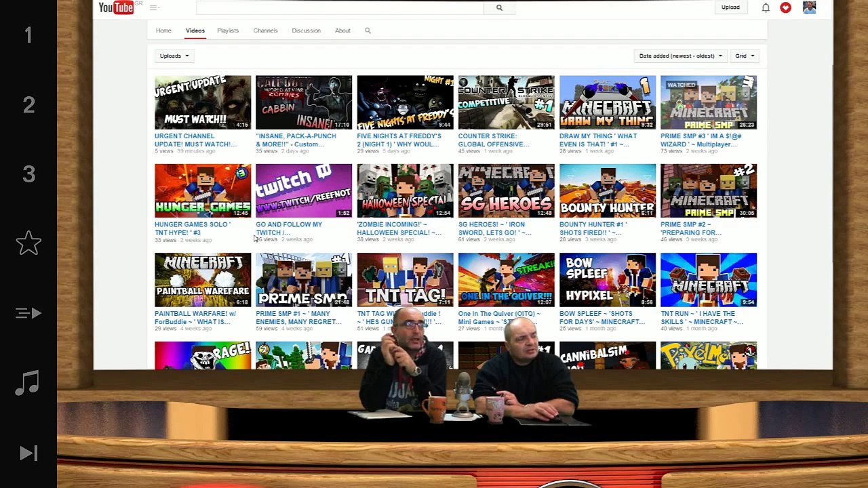Viewport: 868px width, 488px height.
Task: Click the red heart icon in header
Action: click(785, 7)
